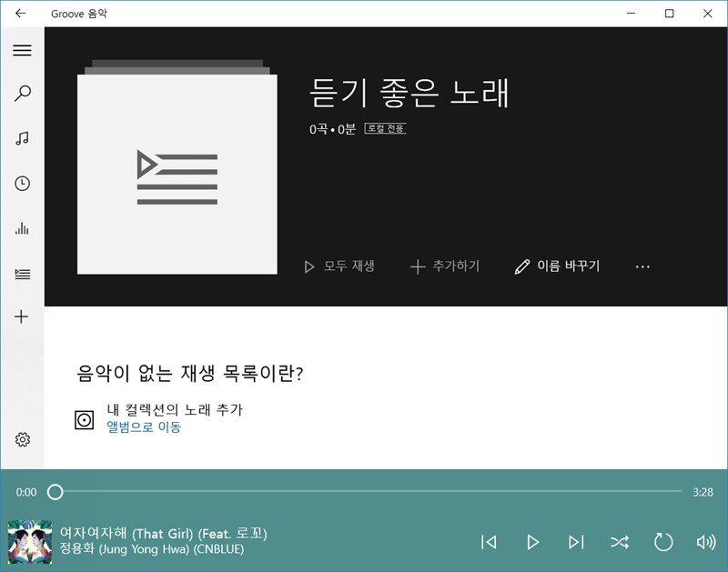The height and width of the screenshot is (572, 728).
Task: Click 추가하기 add to button
Action: [445, 266]
